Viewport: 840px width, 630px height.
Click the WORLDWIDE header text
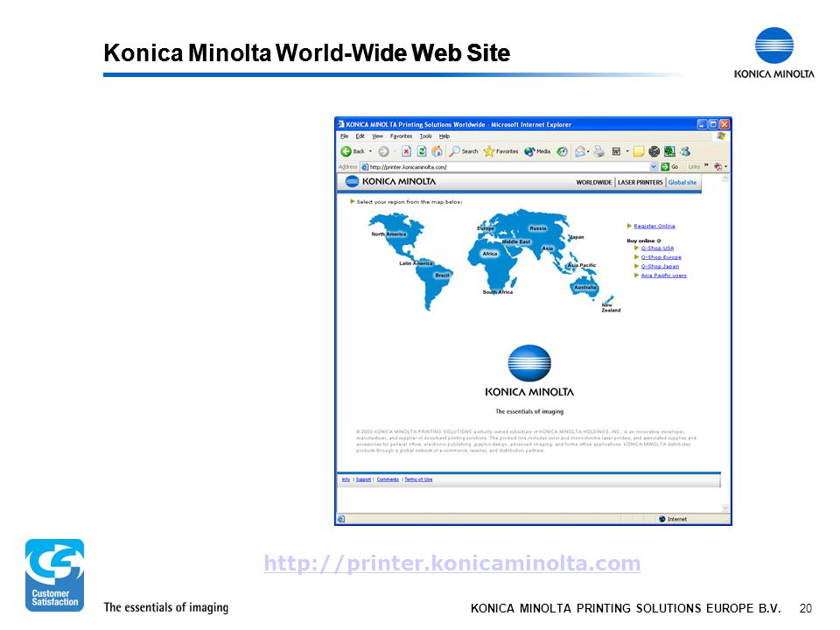tap(593, 183)
